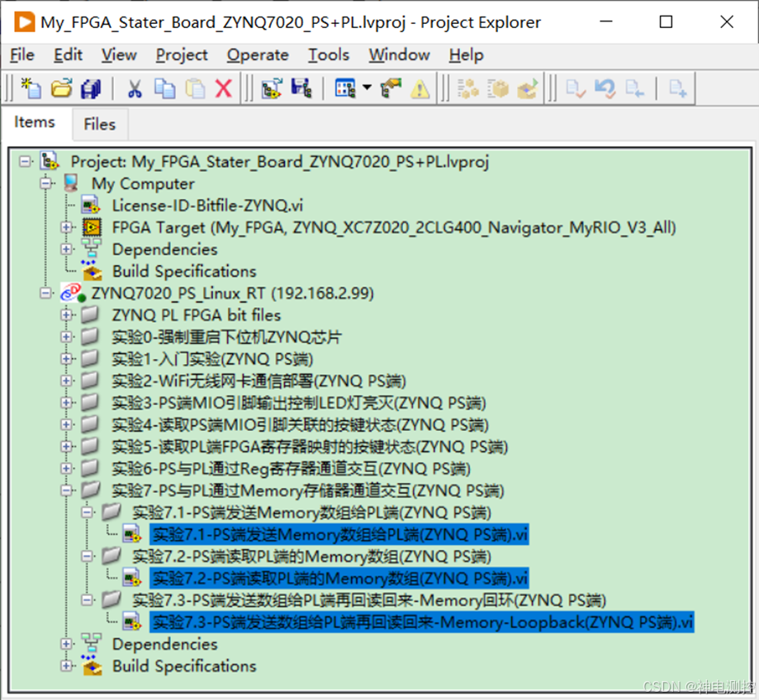Viewport: 759px width, 700px height.
Task: Collapse the 实验7.1 subfolder
Action: [x=87, y=512]
